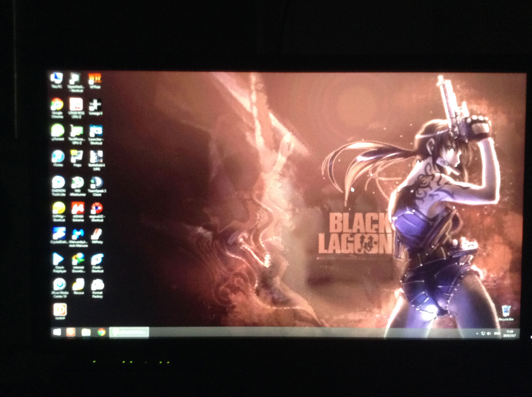Image resolution: width=532 pixels, height=397 pixels.
Task: Launch Chrome from the taskbar
Action: 101,332
